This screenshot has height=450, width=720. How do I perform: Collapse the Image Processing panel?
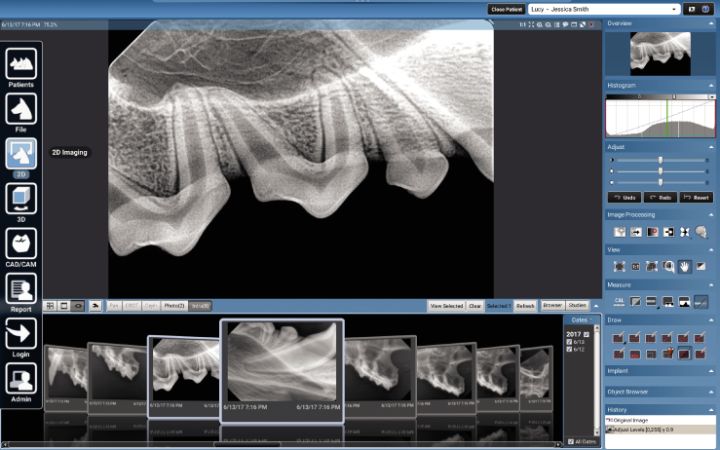pos(711,214)
